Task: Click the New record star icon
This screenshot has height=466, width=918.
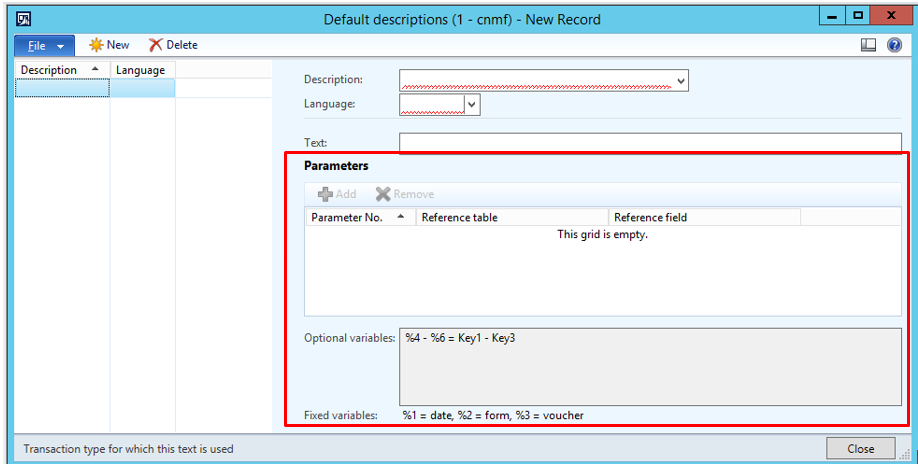Action: coord(97,45)
